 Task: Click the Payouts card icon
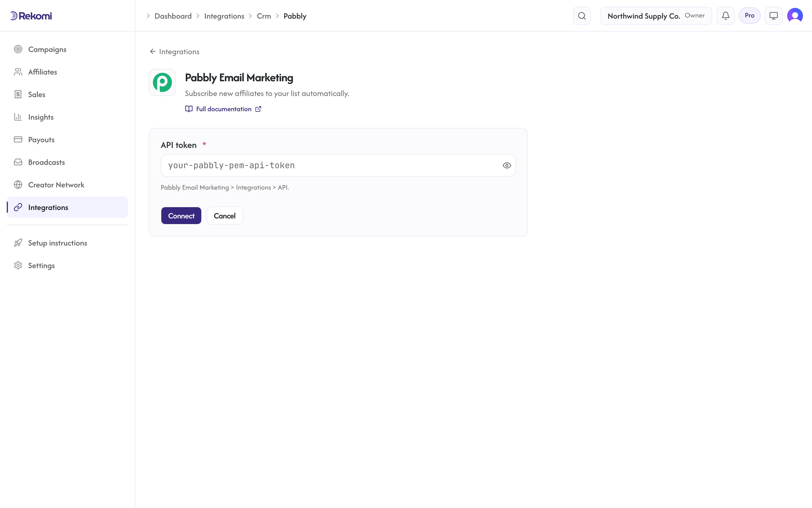18,139
